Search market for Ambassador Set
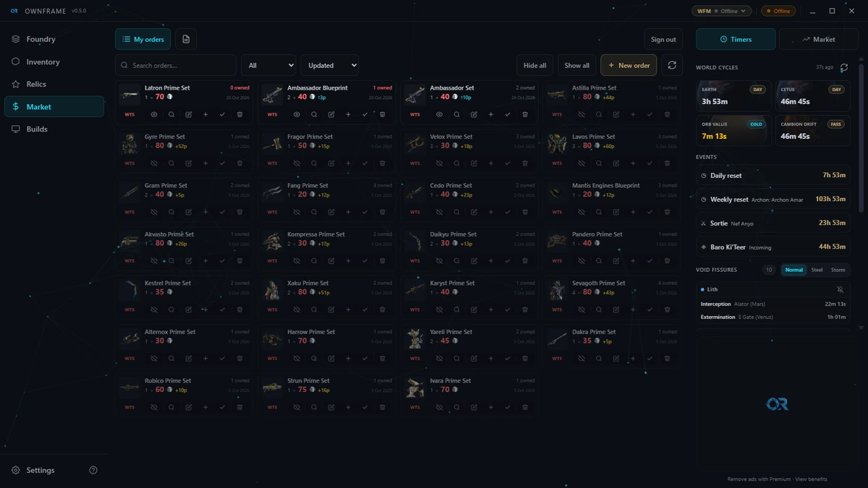This screenshot has width=868, height=488. 456,114
